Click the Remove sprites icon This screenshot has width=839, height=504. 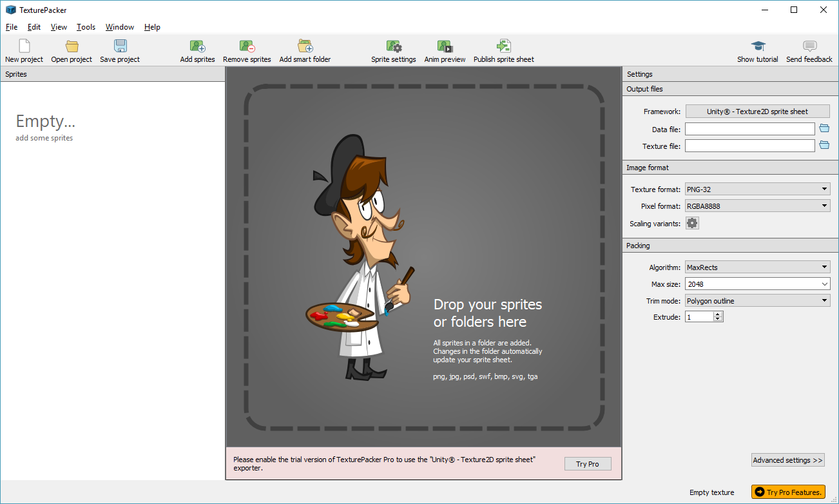(247, 46)
